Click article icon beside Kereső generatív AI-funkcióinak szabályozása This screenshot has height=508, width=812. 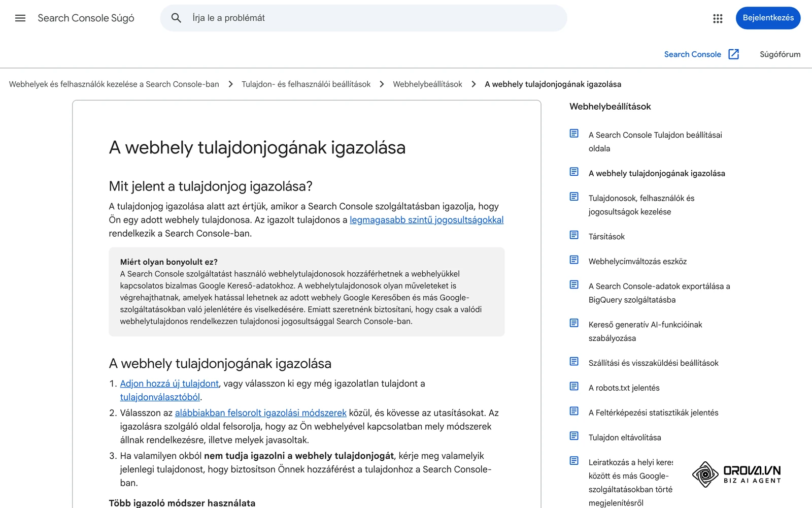[574, 323]
